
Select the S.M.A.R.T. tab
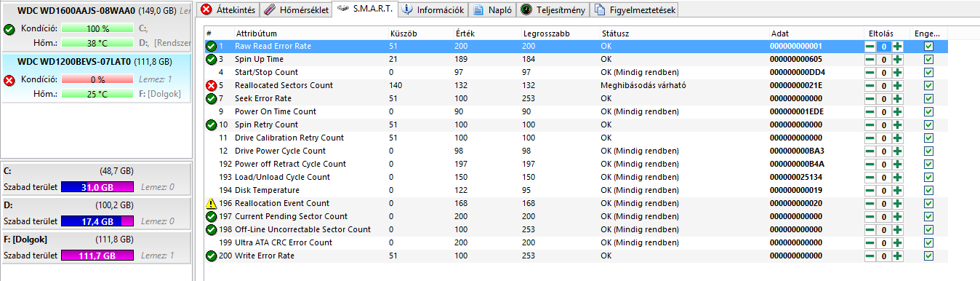(x=366, y=9)
